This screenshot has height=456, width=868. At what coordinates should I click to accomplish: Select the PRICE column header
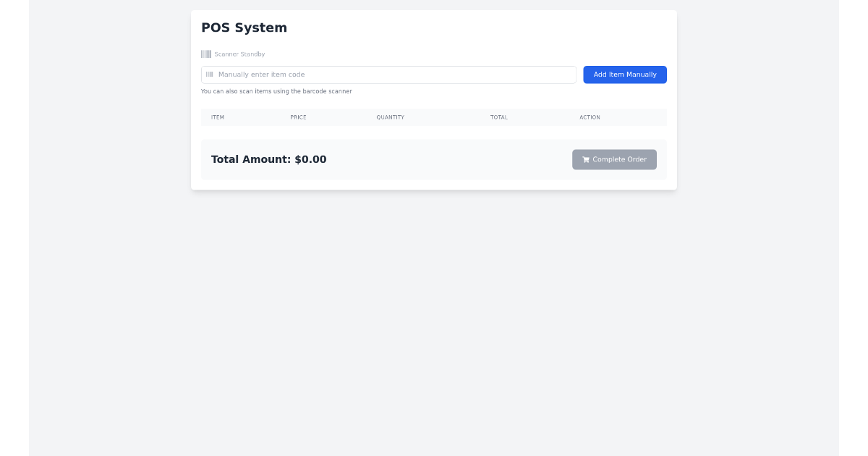[x=298, y=117]
